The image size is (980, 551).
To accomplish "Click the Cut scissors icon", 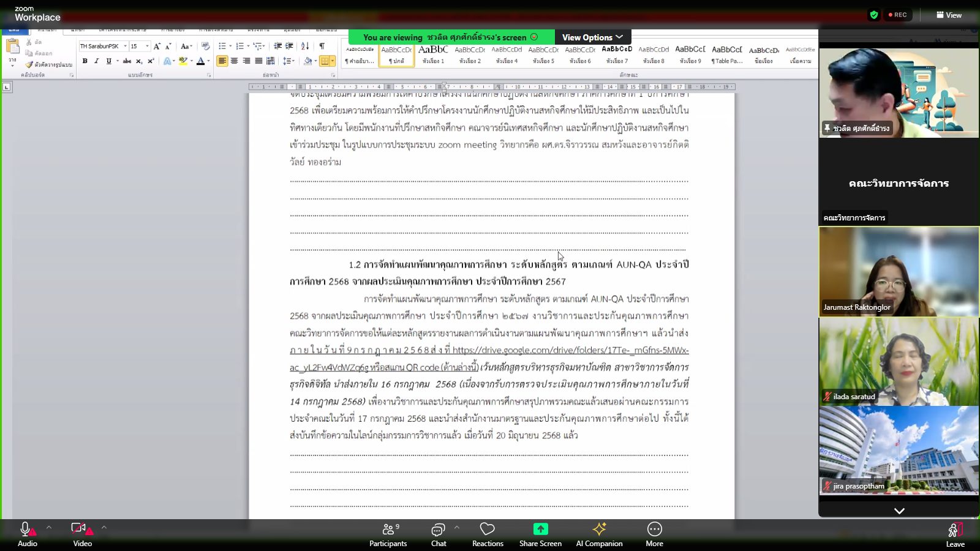I will point(29,42).
